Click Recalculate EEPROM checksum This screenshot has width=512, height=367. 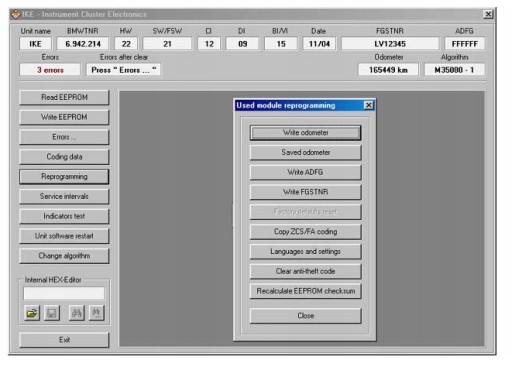click(306, 291)
